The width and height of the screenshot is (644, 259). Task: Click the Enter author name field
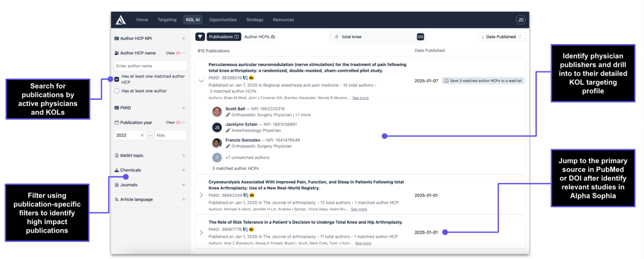(x=150, y=66)
